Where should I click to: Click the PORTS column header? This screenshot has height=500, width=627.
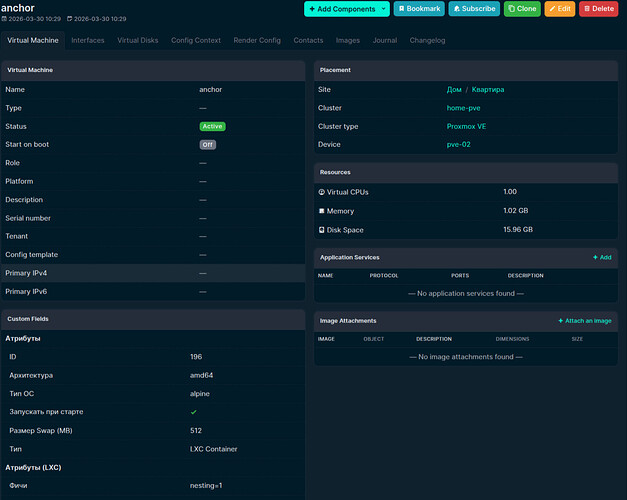pos(460,276)
